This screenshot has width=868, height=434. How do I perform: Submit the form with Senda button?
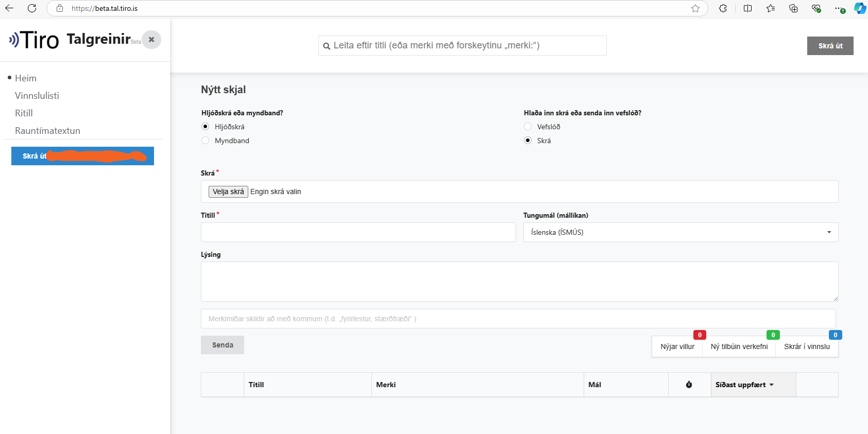(x=223, y=345)
